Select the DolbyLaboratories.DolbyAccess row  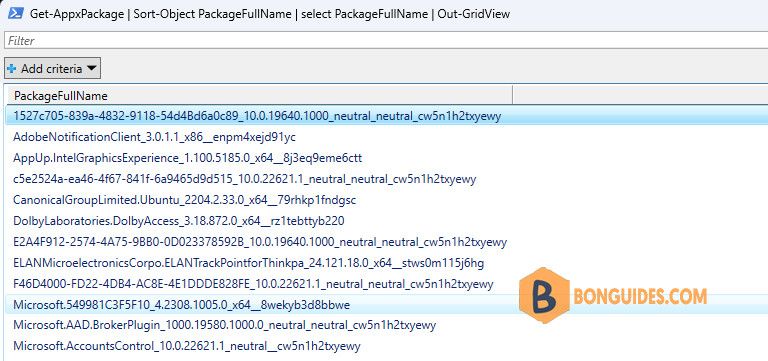click(386, 221)
